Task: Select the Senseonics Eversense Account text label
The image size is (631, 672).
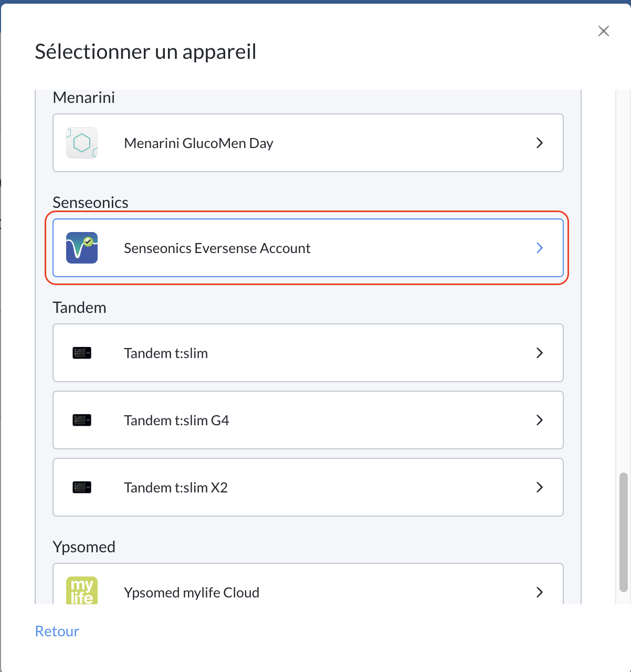Action: coord(217,248)
